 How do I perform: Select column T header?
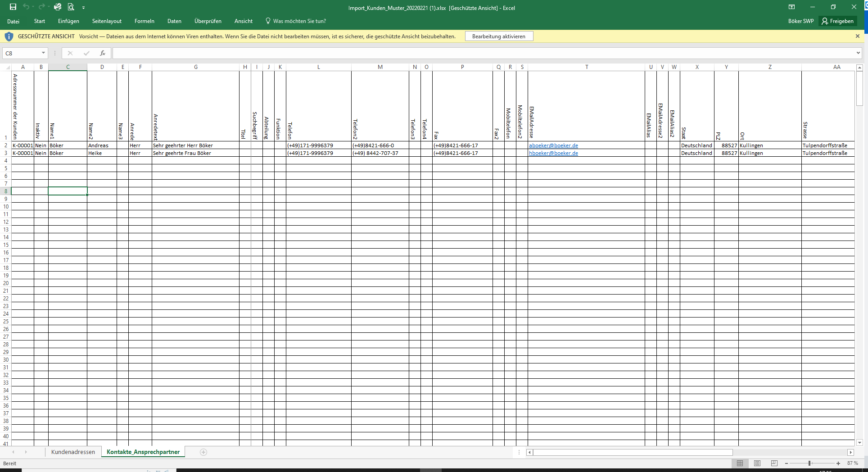coord(587,67)
